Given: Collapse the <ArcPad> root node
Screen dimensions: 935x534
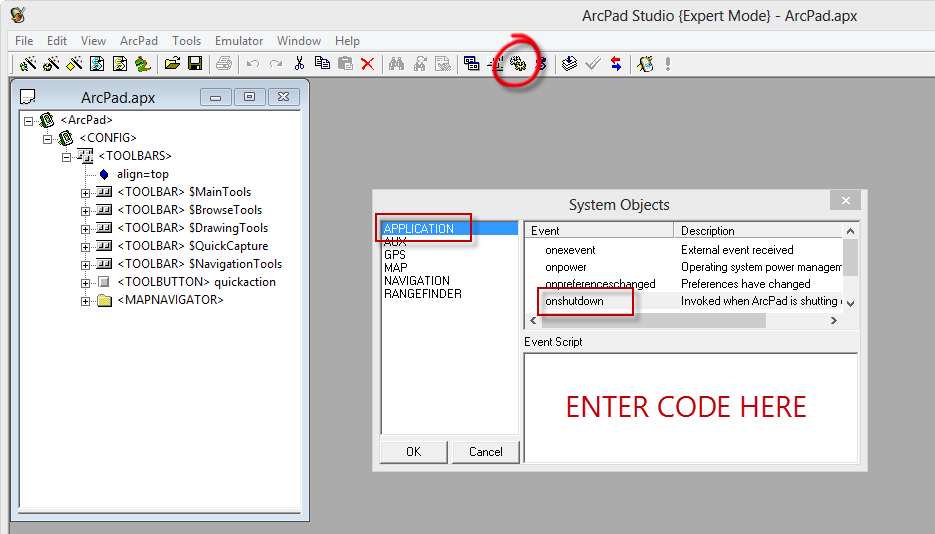Looking at the screenshot, I should [x=28, y=121].
